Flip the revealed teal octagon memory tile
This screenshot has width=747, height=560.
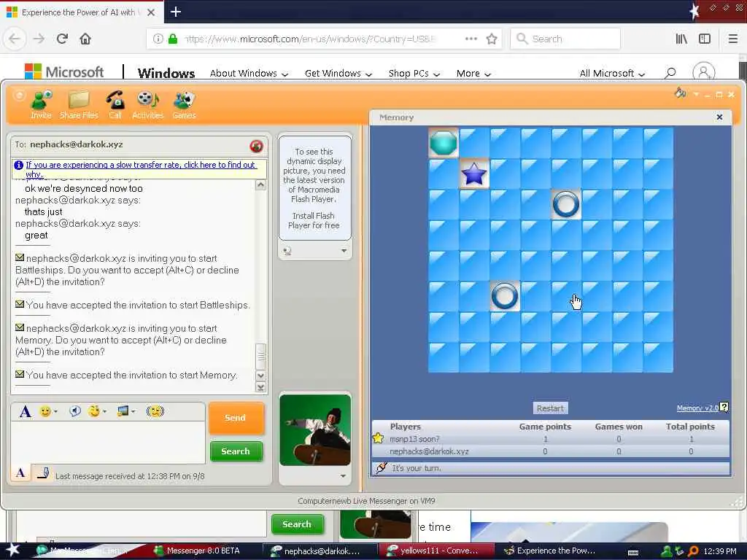click(443, 142)
